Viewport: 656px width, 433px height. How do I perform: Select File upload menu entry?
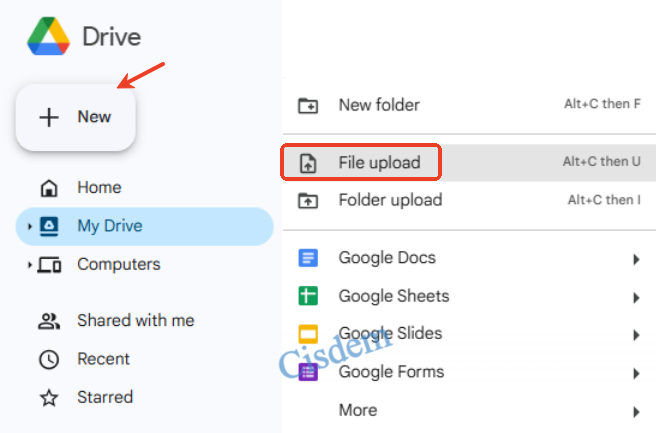coord(469,163)
